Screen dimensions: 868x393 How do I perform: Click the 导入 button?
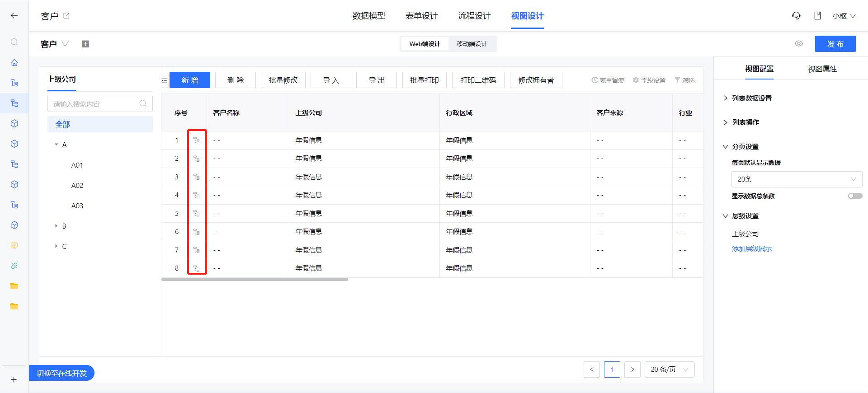pos(331,80)
